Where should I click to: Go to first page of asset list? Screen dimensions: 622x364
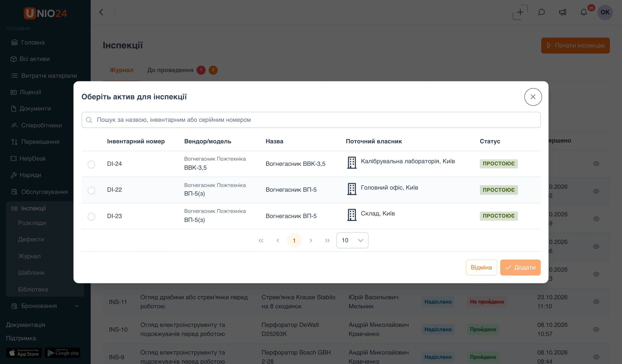(x=261, y=240)
